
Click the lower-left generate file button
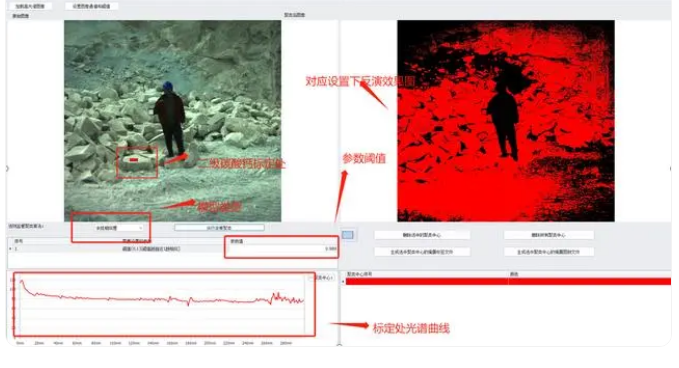(x=422, y=252)
